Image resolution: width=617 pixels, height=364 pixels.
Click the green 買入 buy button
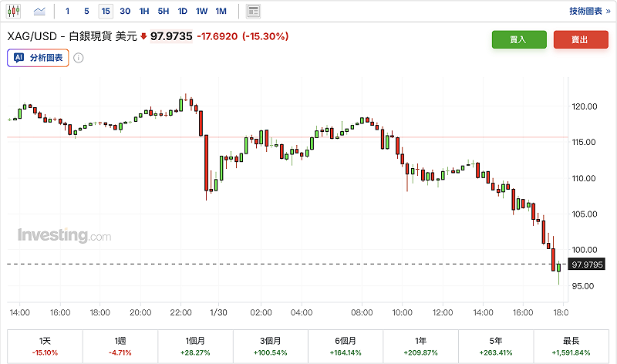pyautogui.click(x=519, y=39)
